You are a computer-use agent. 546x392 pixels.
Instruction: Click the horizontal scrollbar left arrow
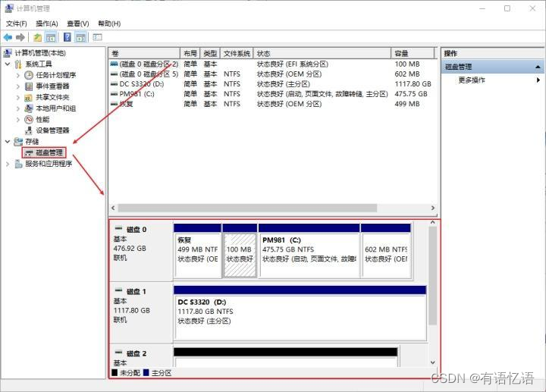pyautogui.click(x=113, y=208)
